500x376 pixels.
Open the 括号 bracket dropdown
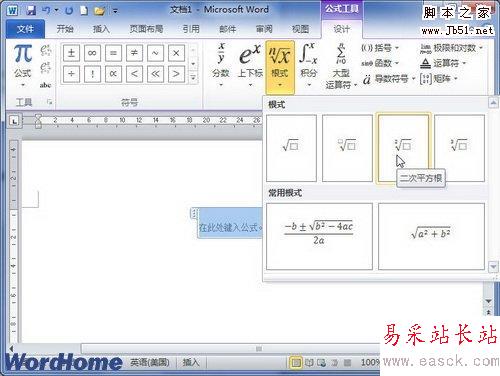(x=380, y=48)
